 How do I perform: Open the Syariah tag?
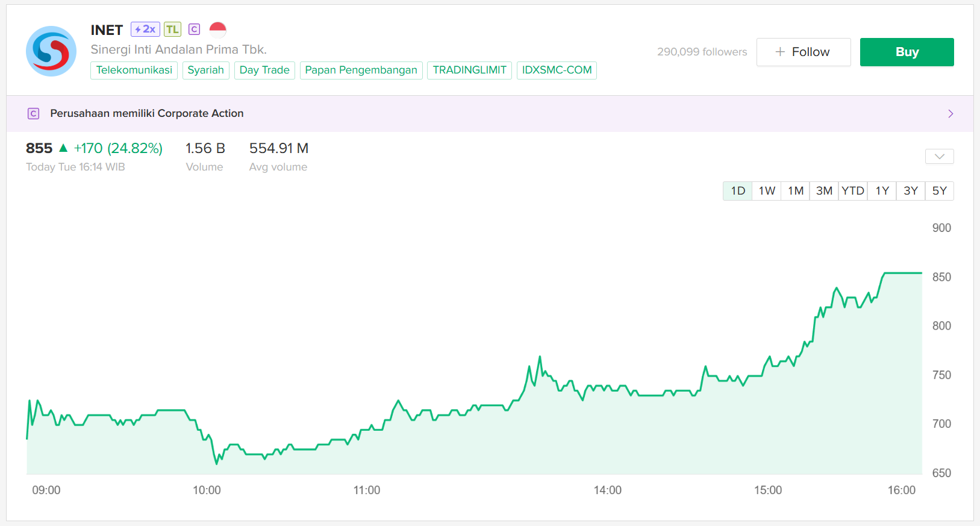click(x=205, y=70)
